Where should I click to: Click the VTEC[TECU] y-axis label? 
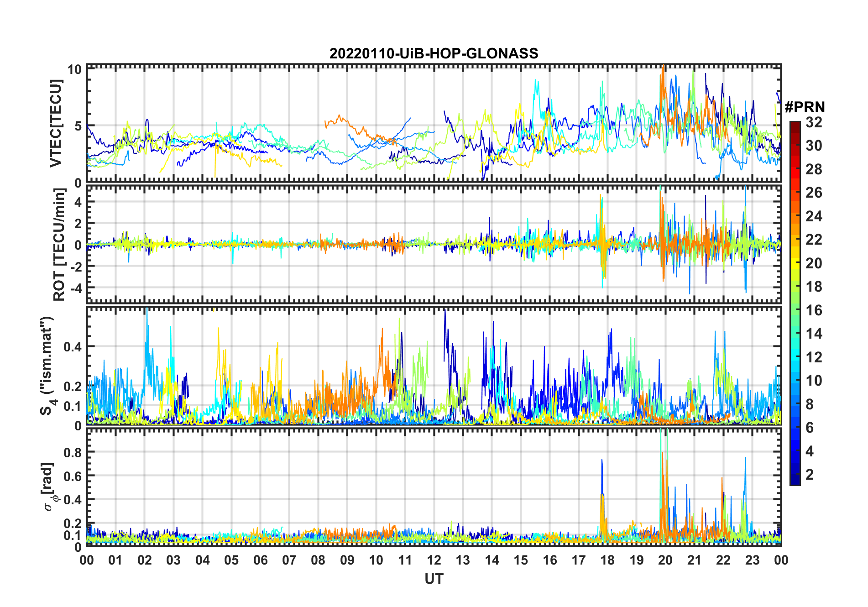click(55, 124)
